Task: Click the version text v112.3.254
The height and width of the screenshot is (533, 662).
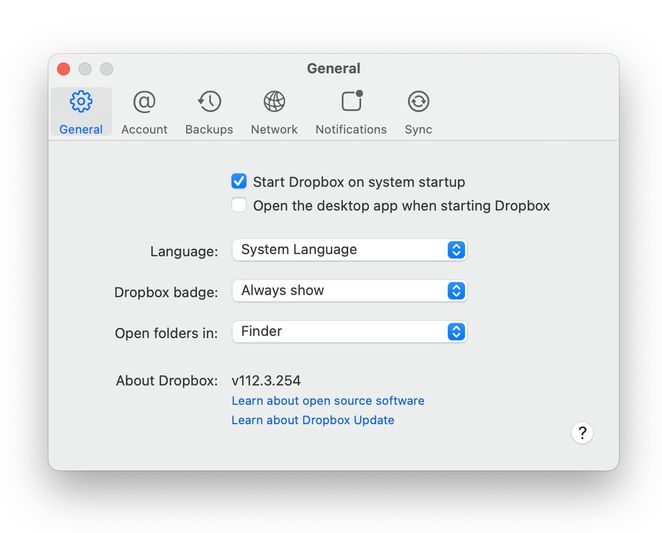Action: [266, 381]
